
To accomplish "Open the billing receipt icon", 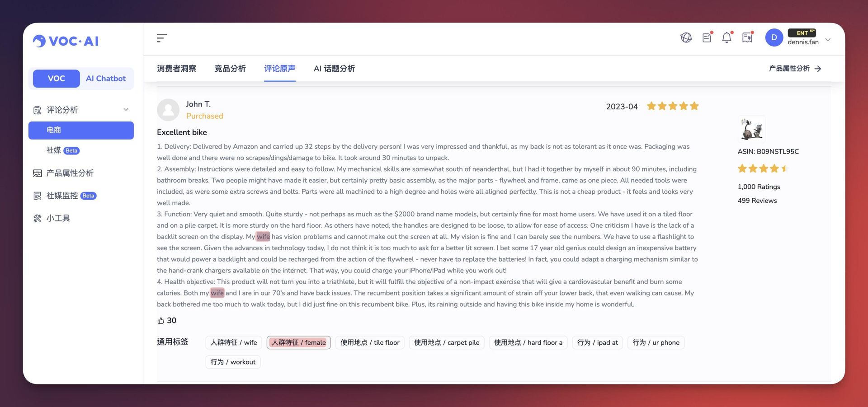I will 747,38.
